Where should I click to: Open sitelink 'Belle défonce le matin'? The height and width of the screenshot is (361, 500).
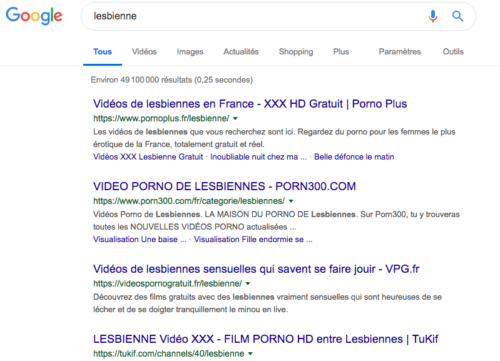point(354,157)
